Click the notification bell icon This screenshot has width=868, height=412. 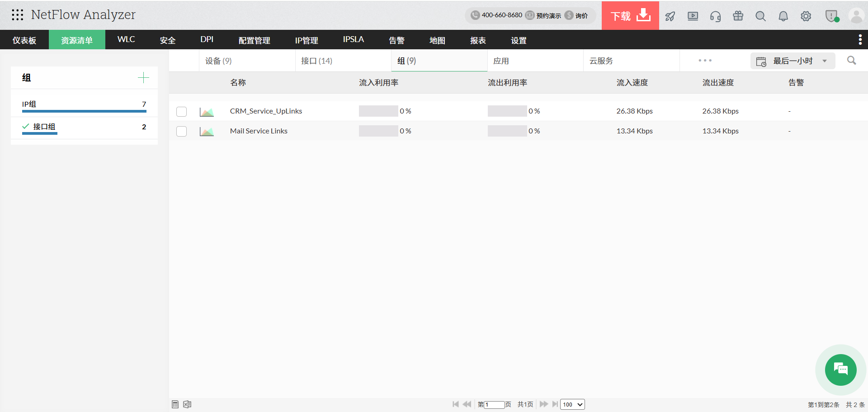click(x=783, y=16)
